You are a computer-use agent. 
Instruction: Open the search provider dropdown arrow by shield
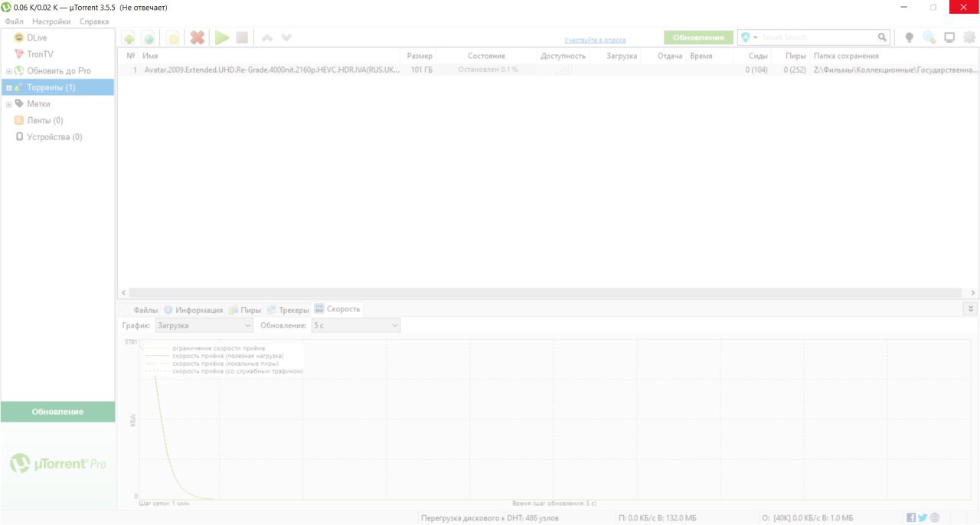click(x=756, y=37)
